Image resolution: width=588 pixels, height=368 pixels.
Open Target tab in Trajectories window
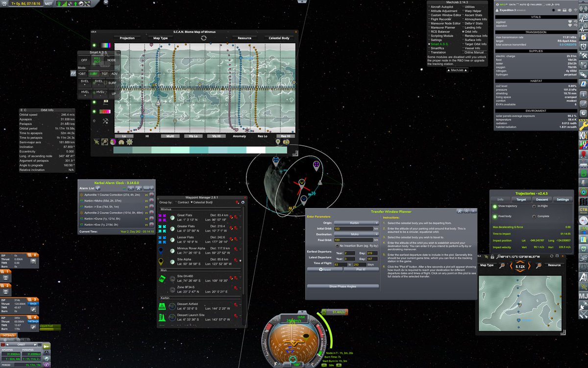(521, 200)
